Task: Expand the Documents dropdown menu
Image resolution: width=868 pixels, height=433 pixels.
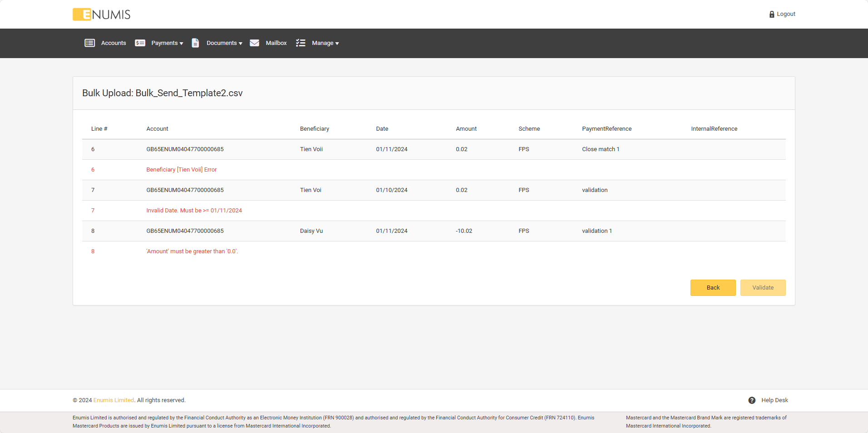Action: [224, 43]
